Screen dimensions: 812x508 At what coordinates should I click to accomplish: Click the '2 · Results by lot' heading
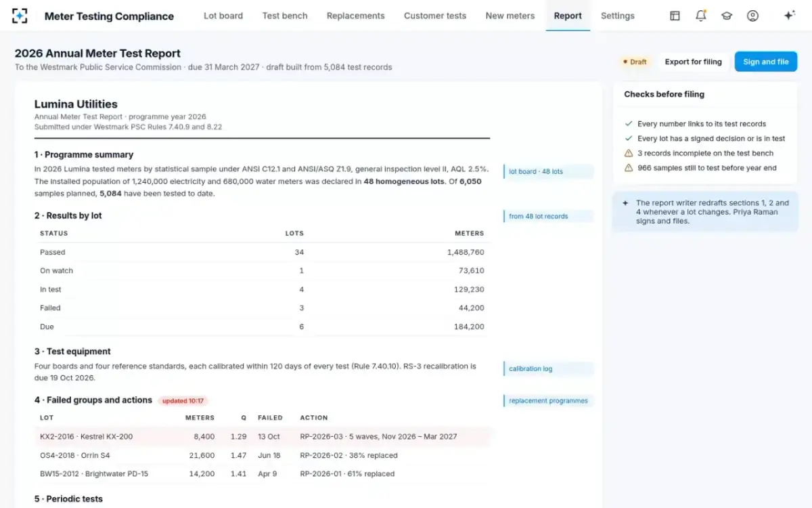click(x=68, y=216)
